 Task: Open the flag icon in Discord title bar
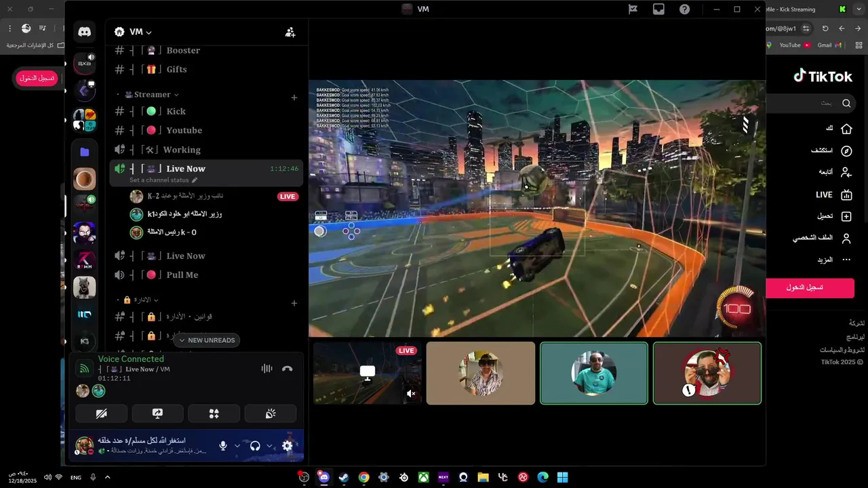[633, 9]
